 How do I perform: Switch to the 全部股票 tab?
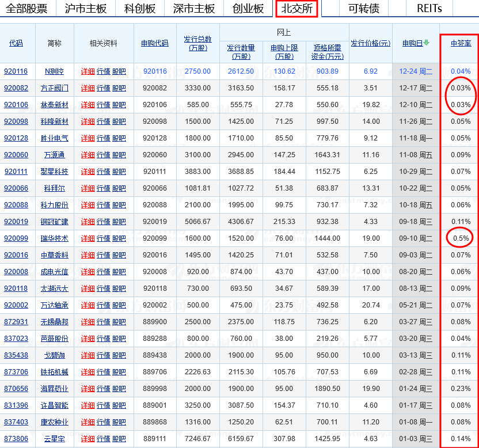point(26,9)
